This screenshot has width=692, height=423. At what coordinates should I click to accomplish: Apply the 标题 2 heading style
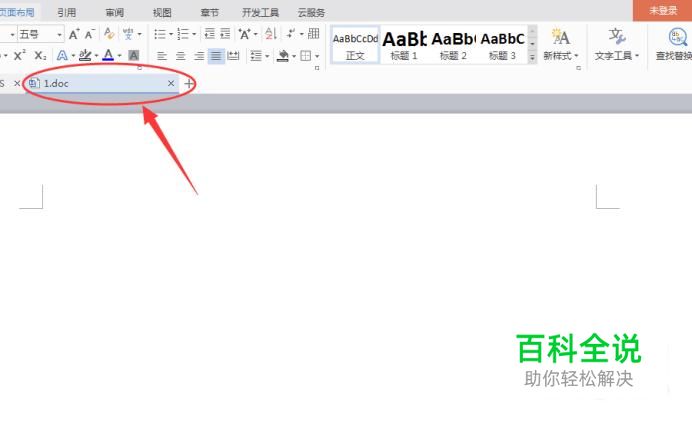(453, 45)
